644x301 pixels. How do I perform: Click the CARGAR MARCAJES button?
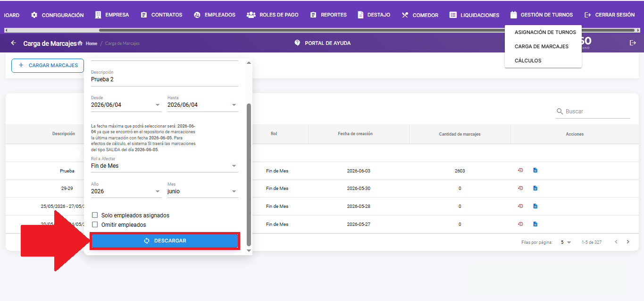(48, 65)
